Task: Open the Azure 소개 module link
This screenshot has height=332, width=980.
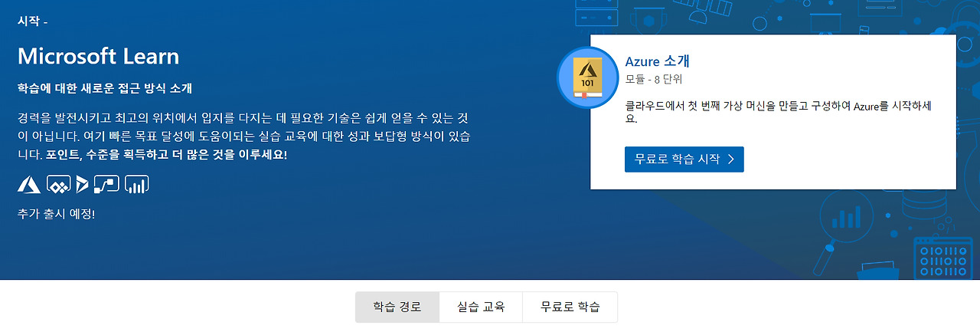Action: [658, 61]
